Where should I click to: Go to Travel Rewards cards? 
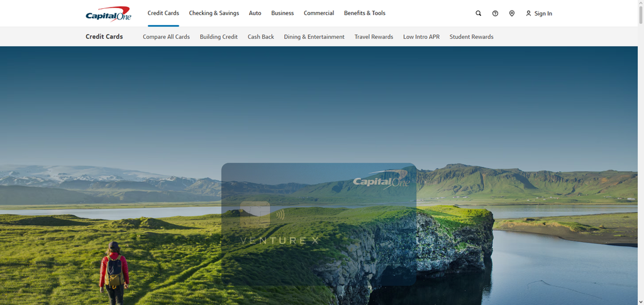[374, 37]
